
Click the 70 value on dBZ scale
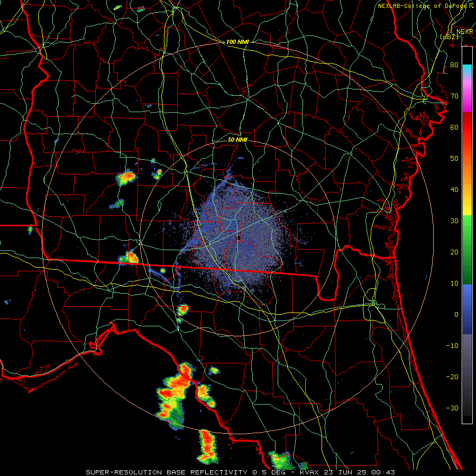pyautogui.click(x=454, y=96)
